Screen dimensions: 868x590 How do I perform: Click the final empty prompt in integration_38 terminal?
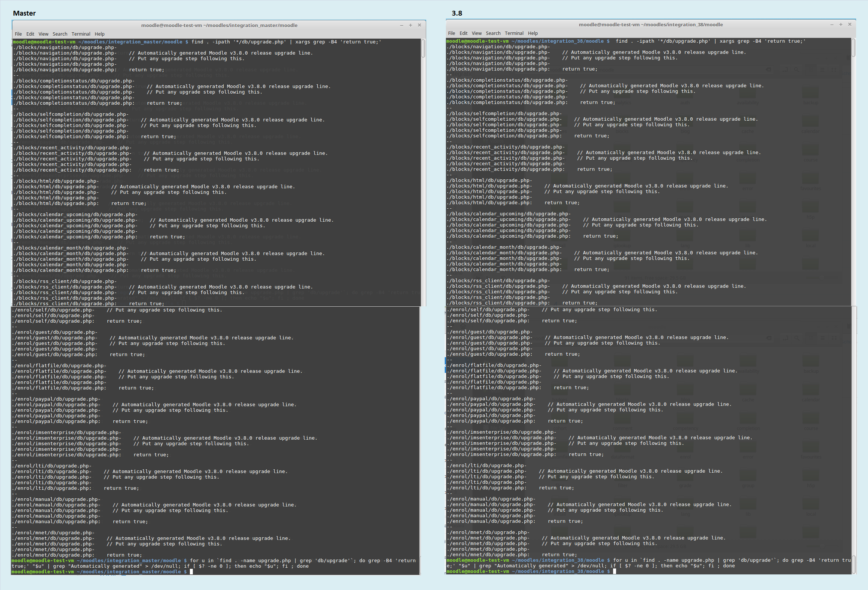[x=531, y=571]
